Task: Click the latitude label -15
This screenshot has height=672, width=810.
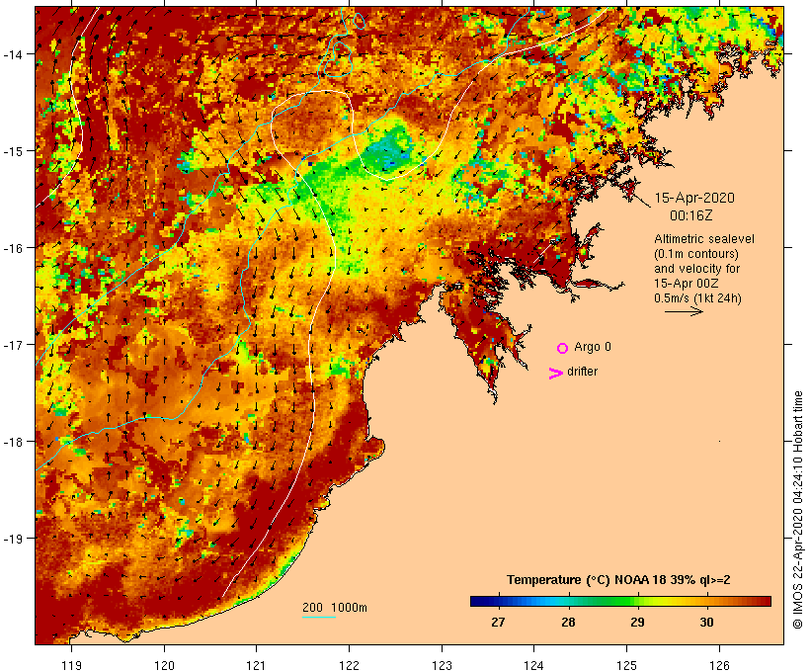Action: coord(13,151)
